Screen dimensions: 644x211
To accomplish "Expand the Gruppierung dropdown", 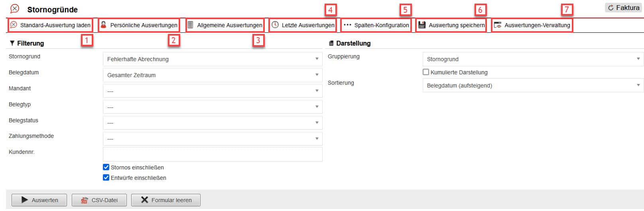I will coord(533,59).
